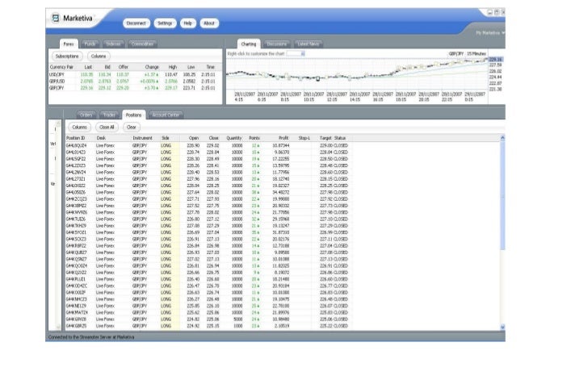
Task: Click the Subscriptions button
Action: coord(67,56)
